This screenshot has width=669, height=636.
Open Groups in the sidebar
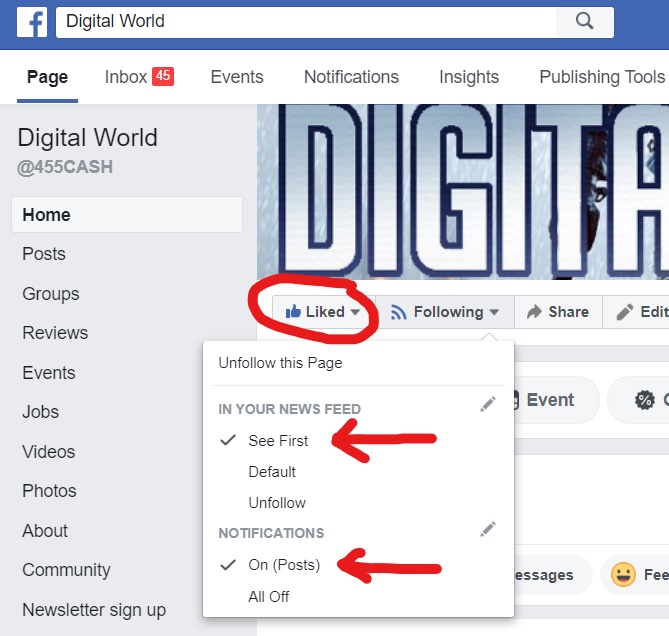pyautogui.click(x=51, y=294)
